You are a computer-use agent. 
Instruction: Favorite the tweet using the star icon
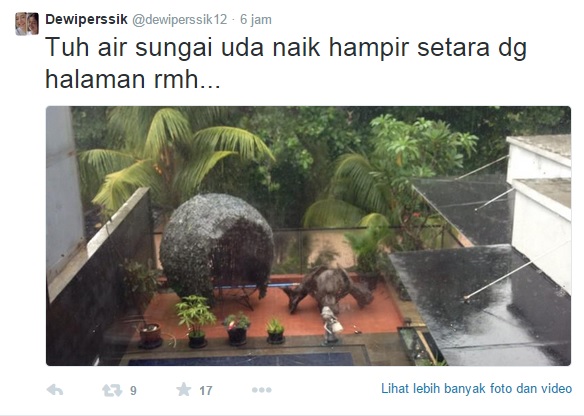(184, 390)
